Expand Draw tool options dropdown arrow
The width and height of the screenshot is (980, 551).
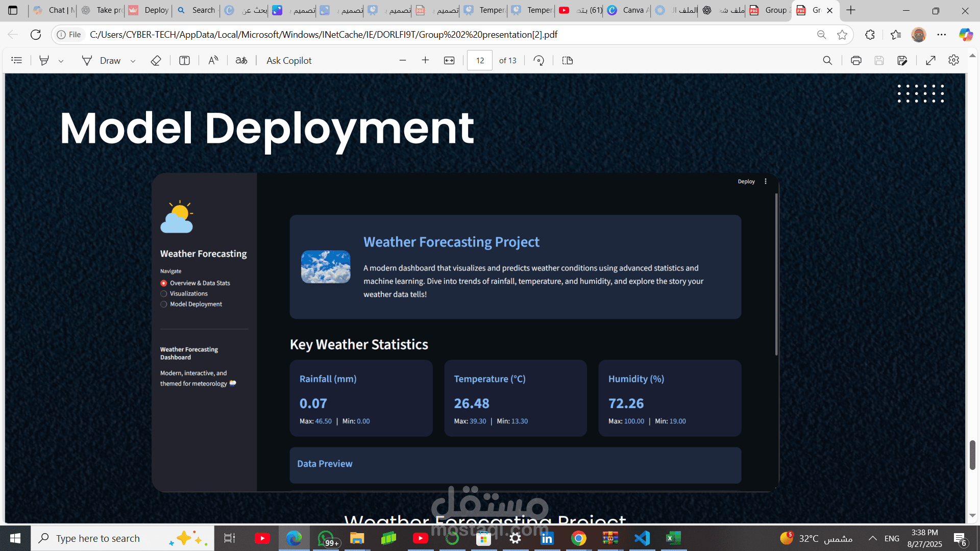[x=133, y=61]
